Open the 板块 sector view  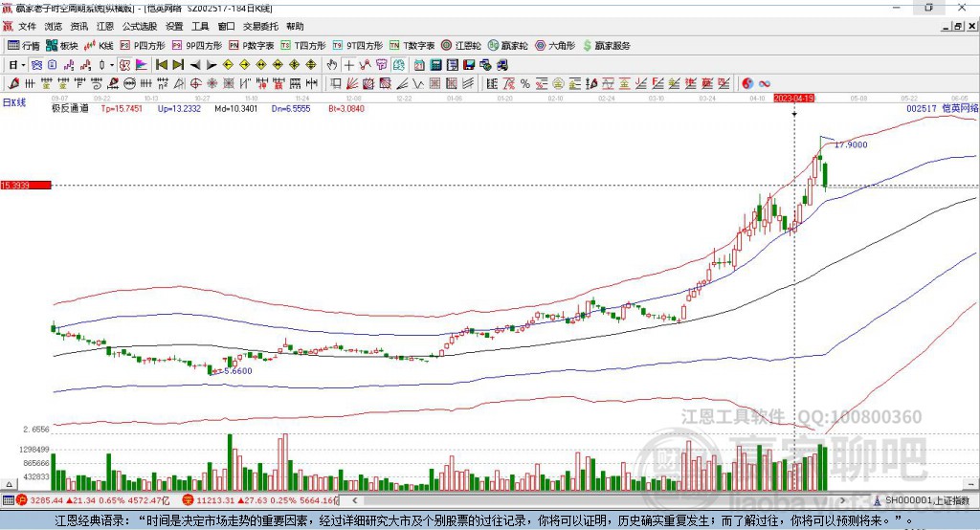click(61, 46)
